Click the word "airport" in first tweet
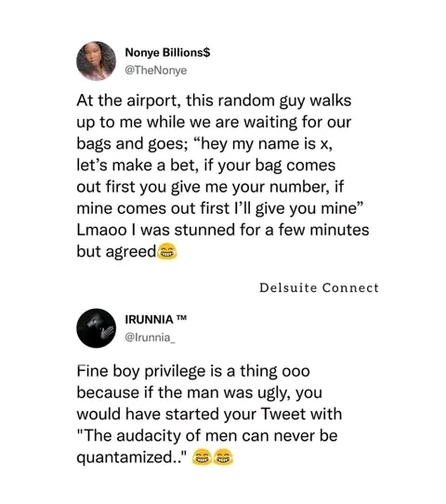 point(153,101)
